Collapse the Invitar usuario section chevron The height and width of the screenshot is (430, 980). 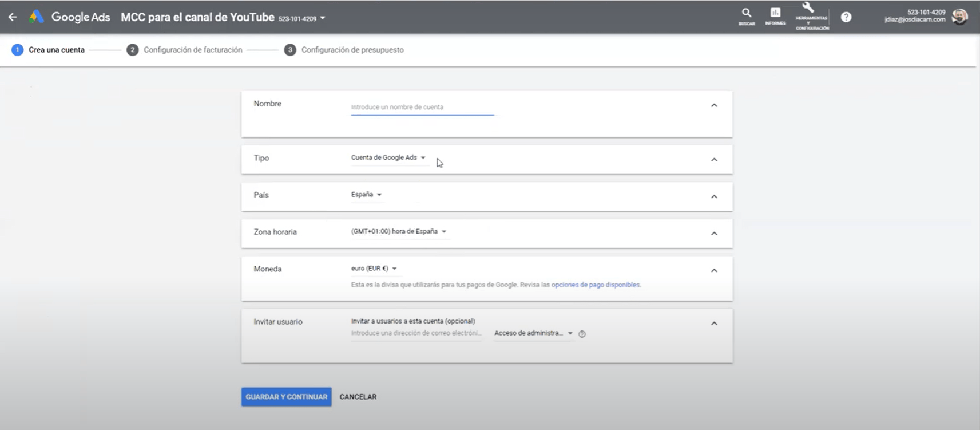(714, 324)
